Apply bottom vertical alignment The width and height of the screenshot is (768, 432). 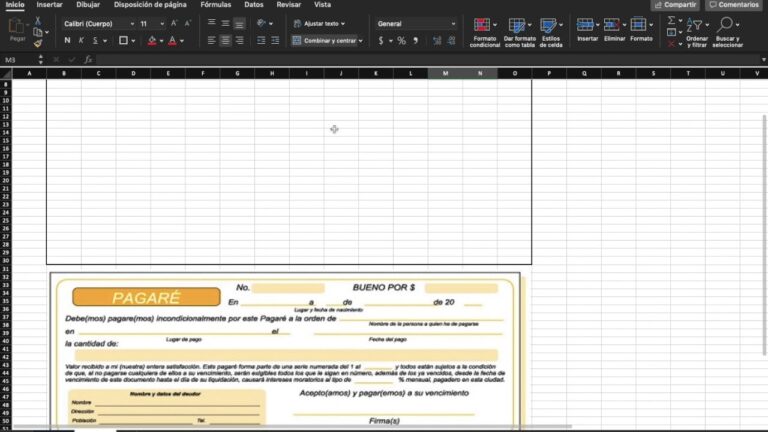point(239,23)
